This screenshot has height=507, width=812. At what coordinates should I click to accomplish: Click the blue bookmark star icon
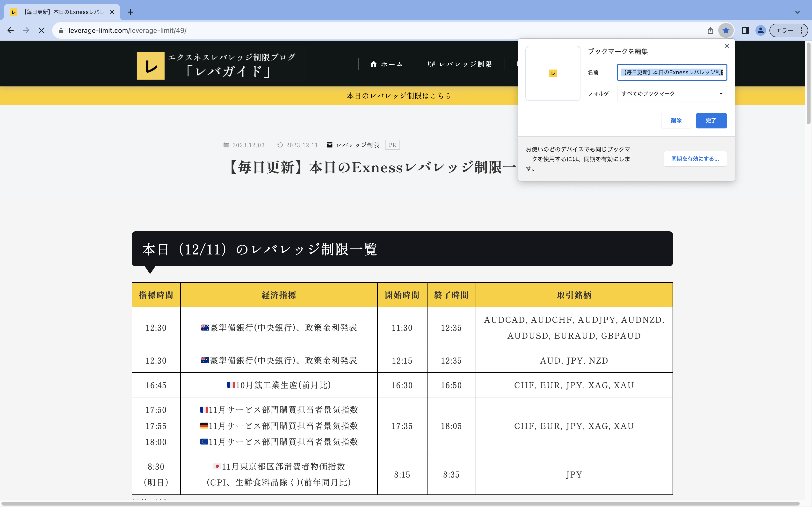pyautogui.click(x=725, y=30)
